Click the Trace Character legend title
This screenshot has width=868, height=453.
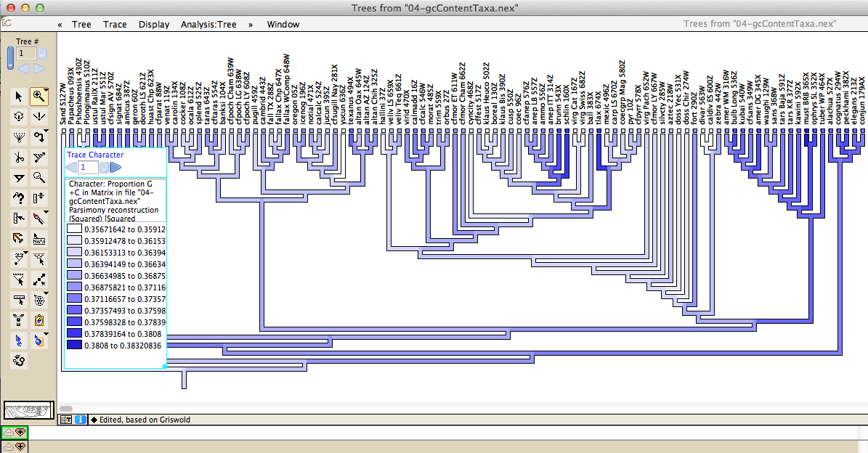95,155
